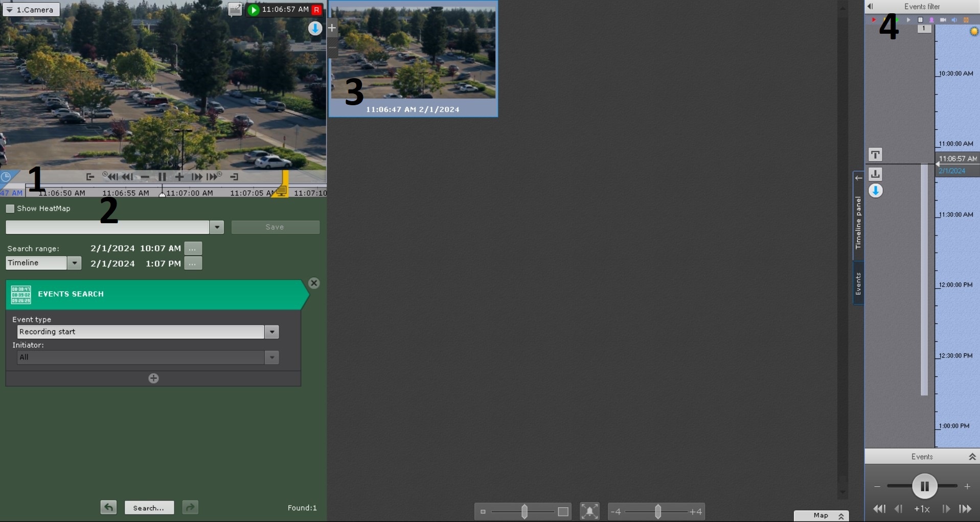Enable the Show HeatMap checkbox

click(x=10, y=208)
